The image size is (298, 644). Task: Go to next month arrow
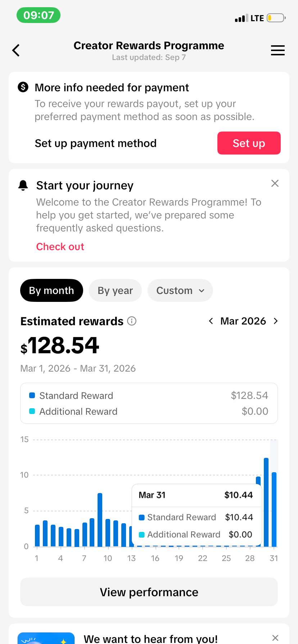[276, 321]
